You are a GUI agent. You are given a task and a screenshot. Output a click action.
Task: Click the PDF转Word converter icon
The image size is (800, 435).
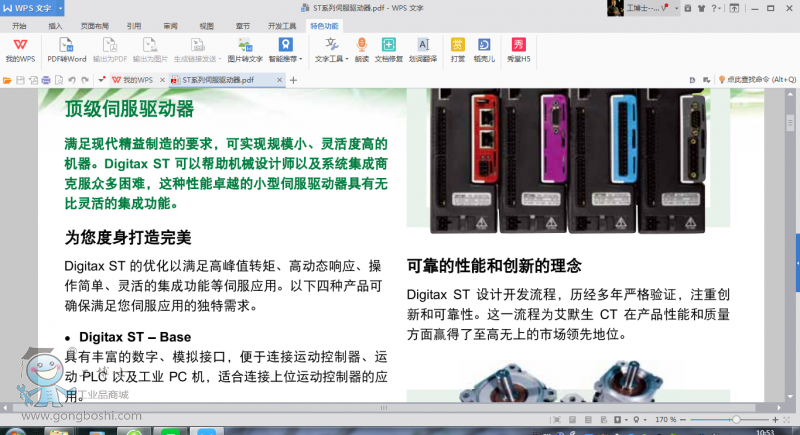coord(66,50)
